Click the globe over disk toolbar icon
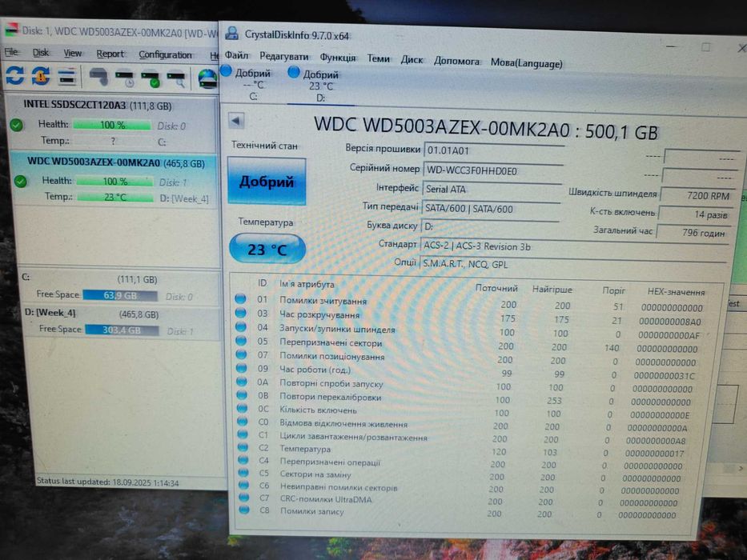 pyautogui.click(x=207, y=79)
